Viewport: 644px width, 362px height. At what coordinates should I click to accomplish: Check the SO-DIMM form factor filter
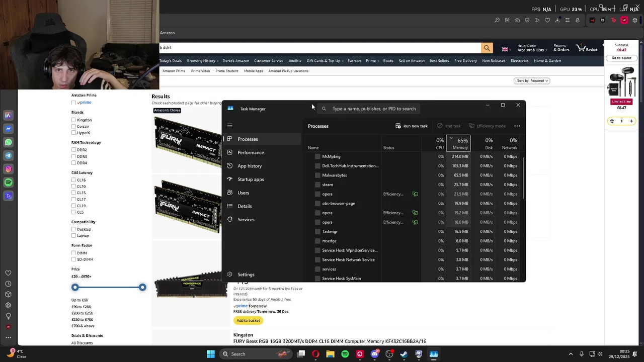73,259
